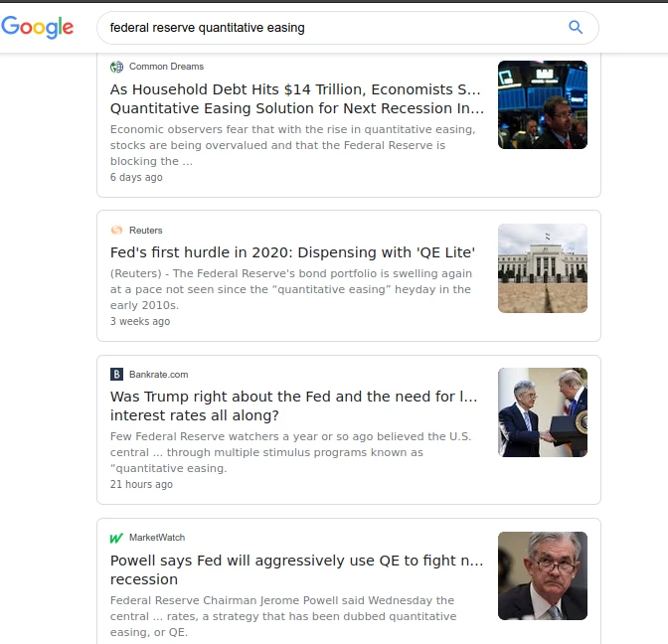Image resolution: width=668 pixels, height=644 pixels.
Task: Click the '3 weeks ago' timestamp
Action: coord(140,321)
